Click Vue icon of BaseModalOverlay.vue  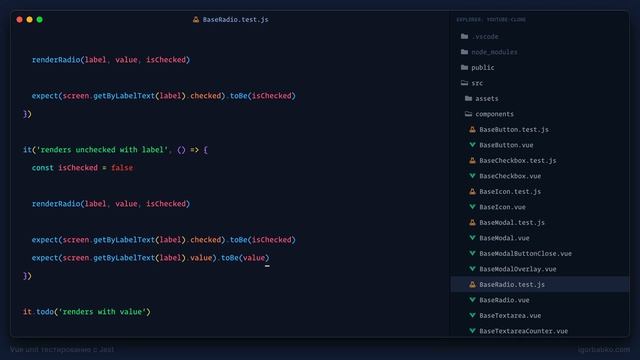point(472,269)
